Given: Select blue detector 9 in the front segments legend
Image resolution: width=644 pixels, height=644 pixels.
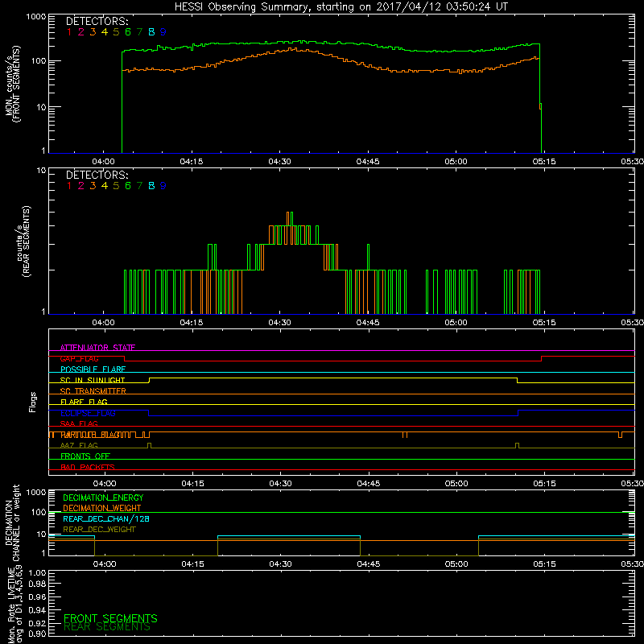Looking at the screenshot, I should tap(163, 31).
